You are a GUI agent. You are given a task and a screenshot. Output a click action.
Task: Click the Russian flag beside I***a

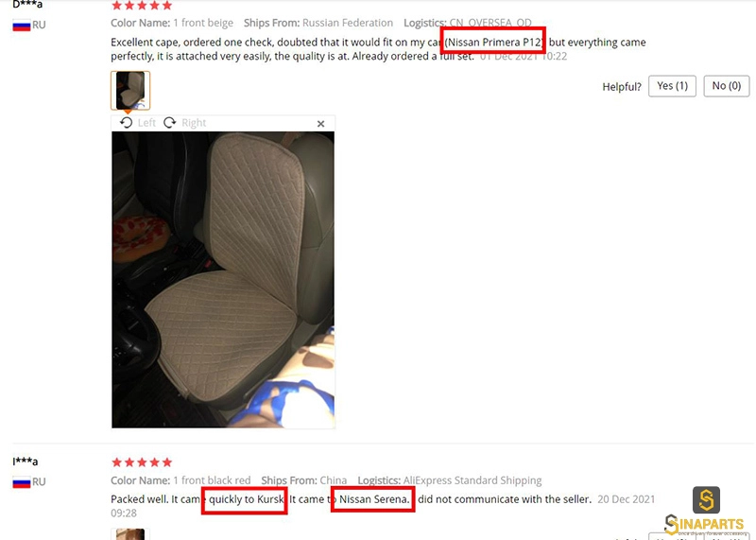click(22, 481)
